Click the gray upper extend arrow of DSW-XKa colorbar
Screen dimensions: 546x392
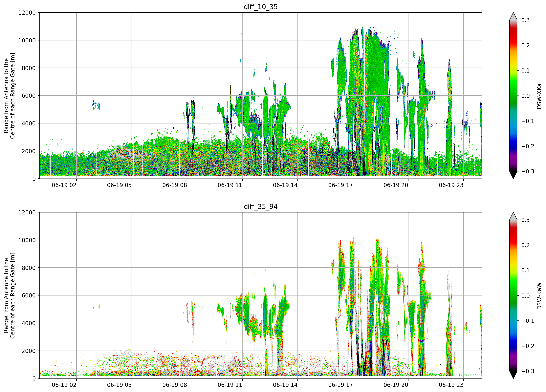(x=513, y=17)
